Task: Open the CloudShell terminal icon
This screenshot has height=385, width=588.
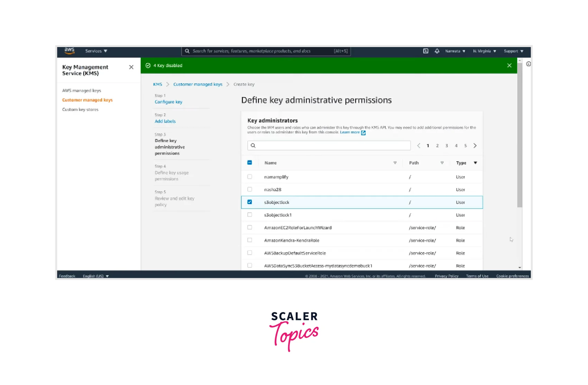Action: click(x=426, y=51)
